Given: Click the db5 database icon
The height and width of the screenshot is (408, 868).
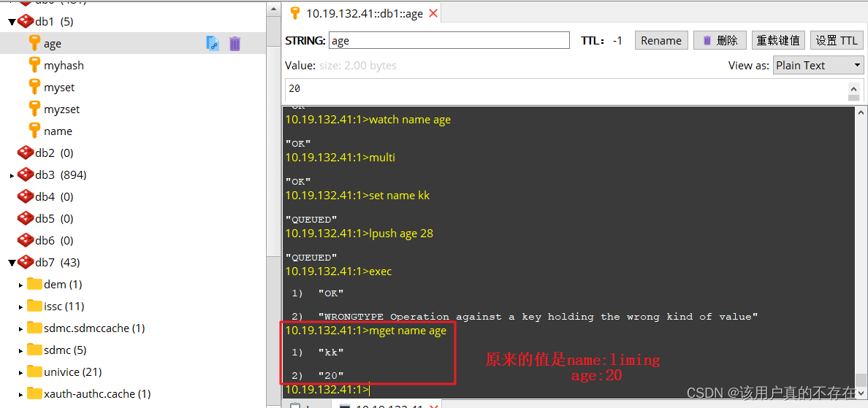Looking at the screenshot, I should pos(26,218).
